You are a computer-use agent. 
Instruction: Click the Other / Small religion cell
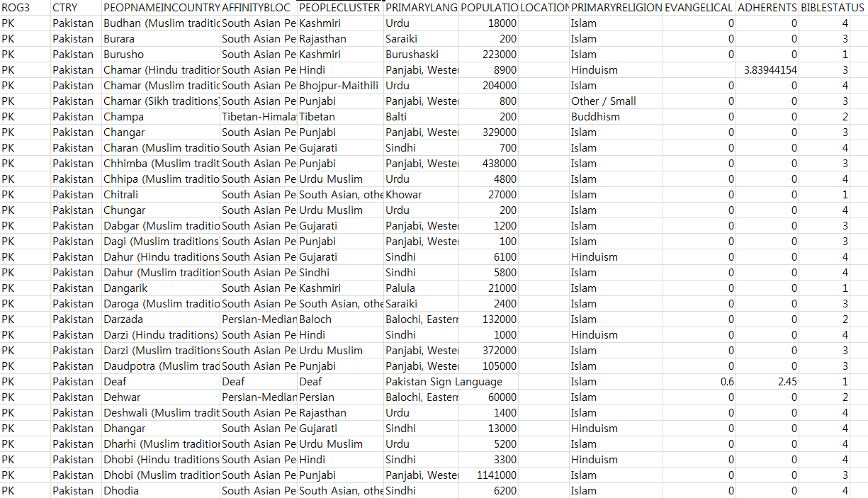(x=616, y=101)
